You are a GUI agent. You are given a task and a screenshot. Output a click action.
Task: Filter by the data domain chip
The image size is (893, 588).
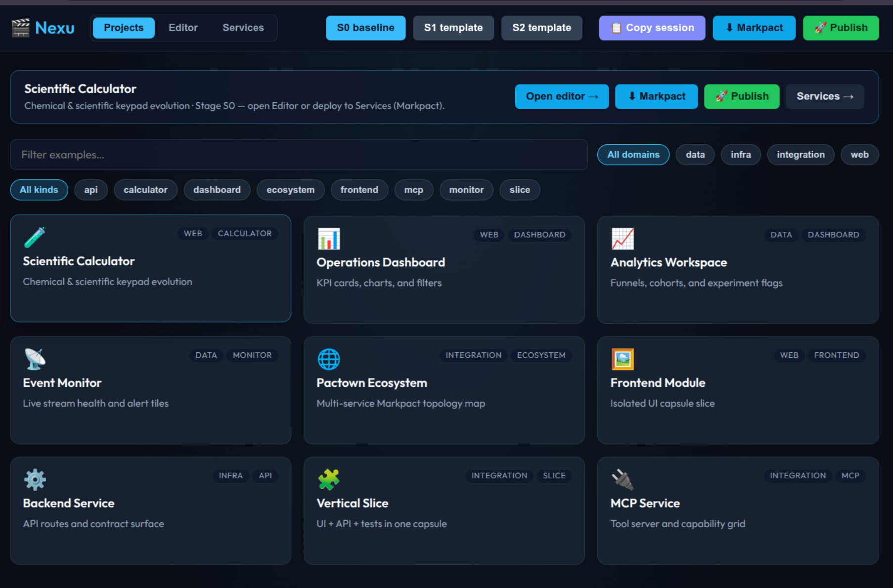tap(695, 155)
